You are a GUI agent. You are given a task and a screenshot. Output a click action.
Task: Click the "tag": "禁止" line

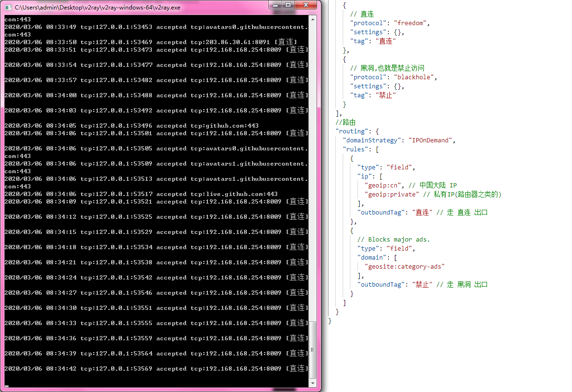(x=373, y=95)
